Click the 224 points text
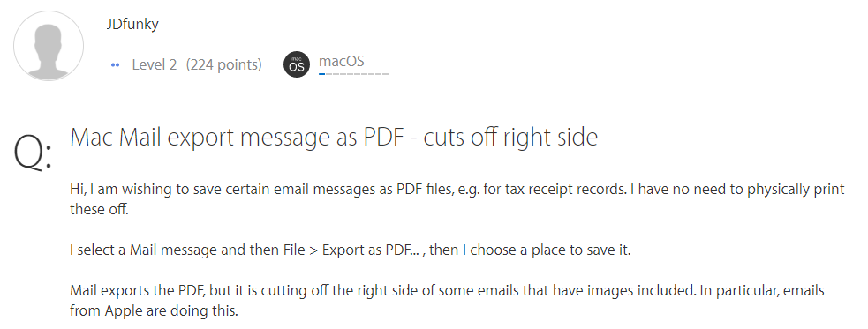Screen dimensions: 868x329 (223, 64)
